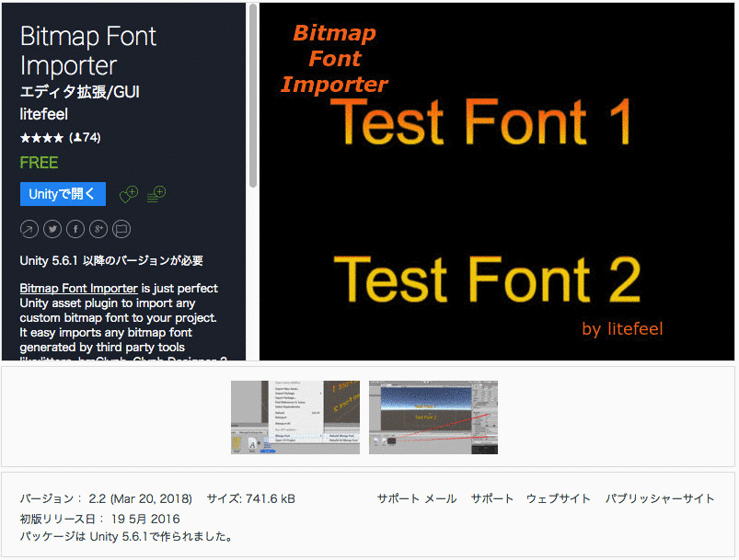Share on Twitter icon
The height and width of the screenshot is (560, 739).
pos(52,229)
